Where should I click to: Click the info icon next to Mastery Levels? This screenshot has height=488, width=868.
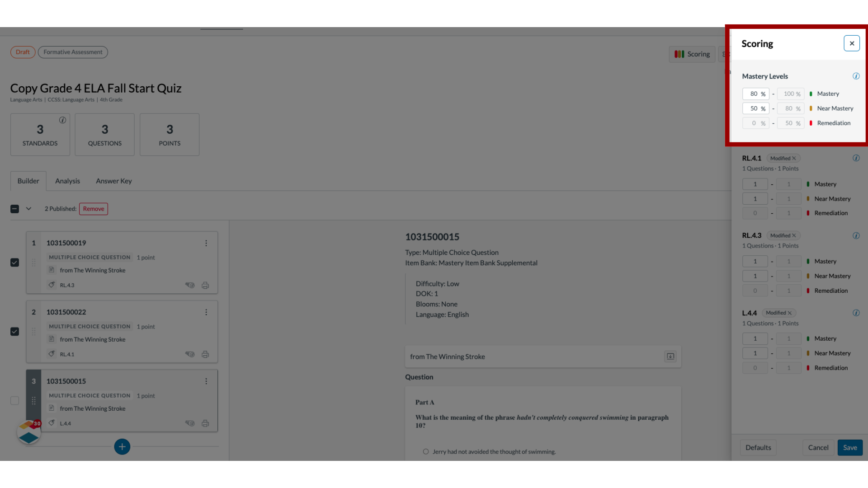point(857,75)
